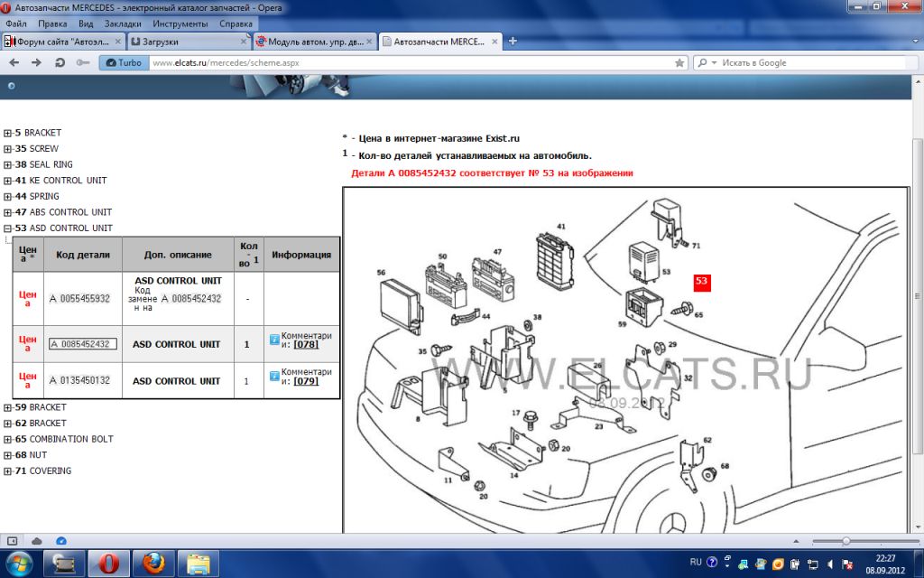
Task: Reload the current page
Action: [x=60, y=62]
